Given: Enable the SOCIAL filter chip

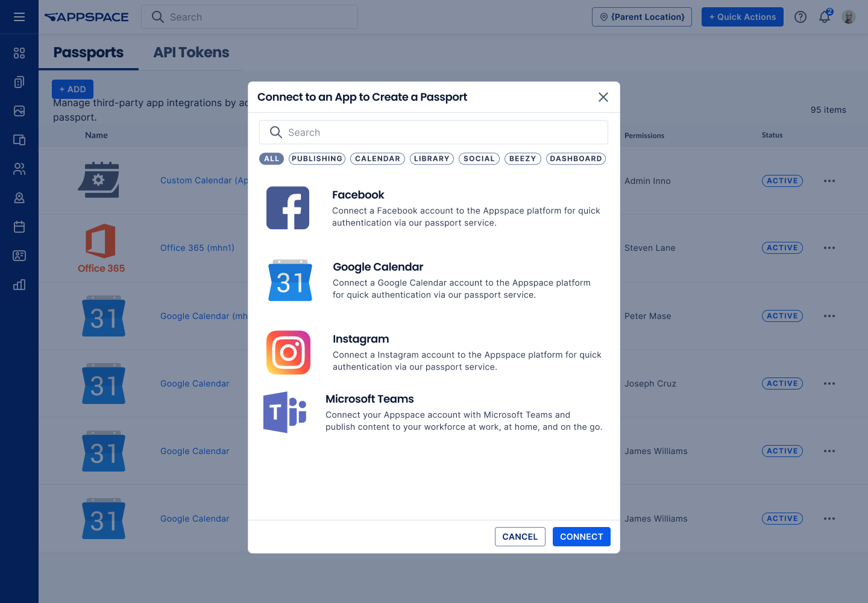Looking at the screenshot, I should [479, 159].
